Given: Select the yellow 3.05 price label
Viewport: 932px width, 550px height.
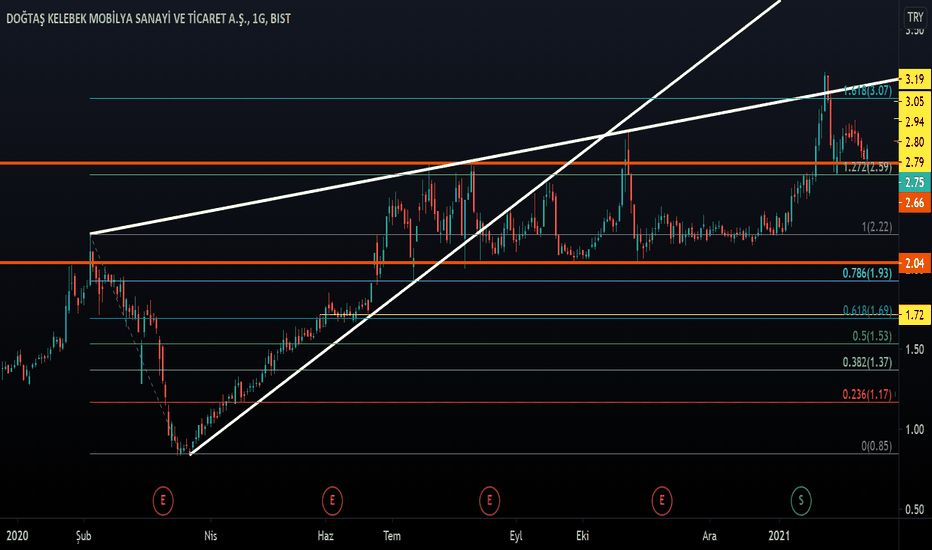Looking at the screenshot, I should (915, 101).
